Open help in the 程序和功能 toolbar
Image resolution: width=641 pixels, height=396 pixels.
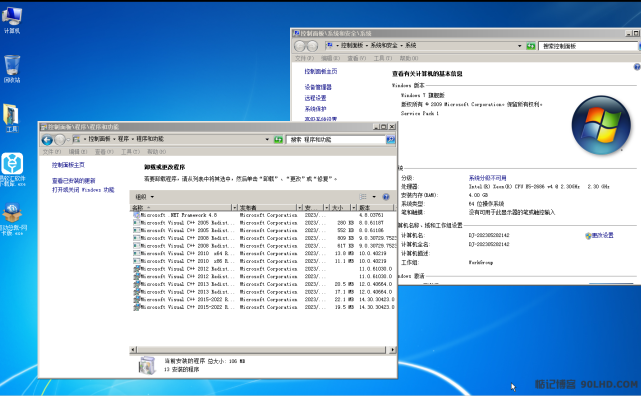385,197
